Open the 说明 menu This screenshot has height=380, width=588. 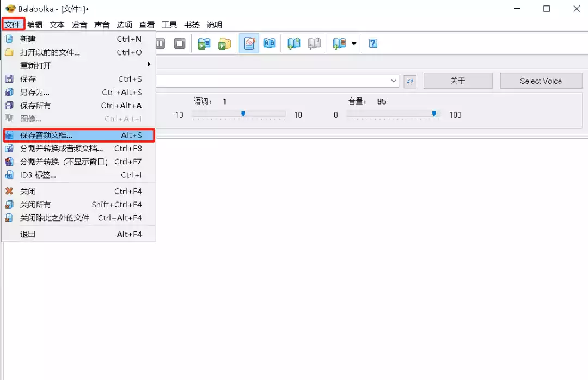coord(214,24)
